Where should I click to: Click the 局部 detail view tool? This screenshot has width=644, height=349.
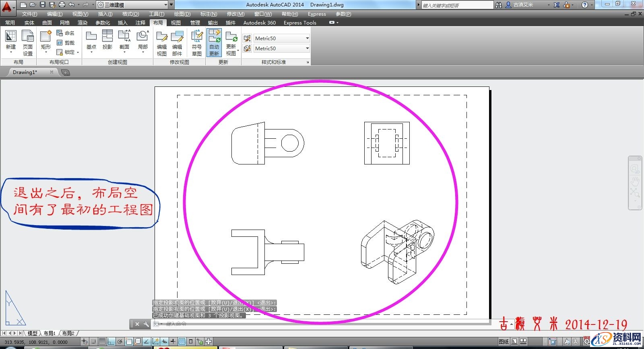point(143,40)
